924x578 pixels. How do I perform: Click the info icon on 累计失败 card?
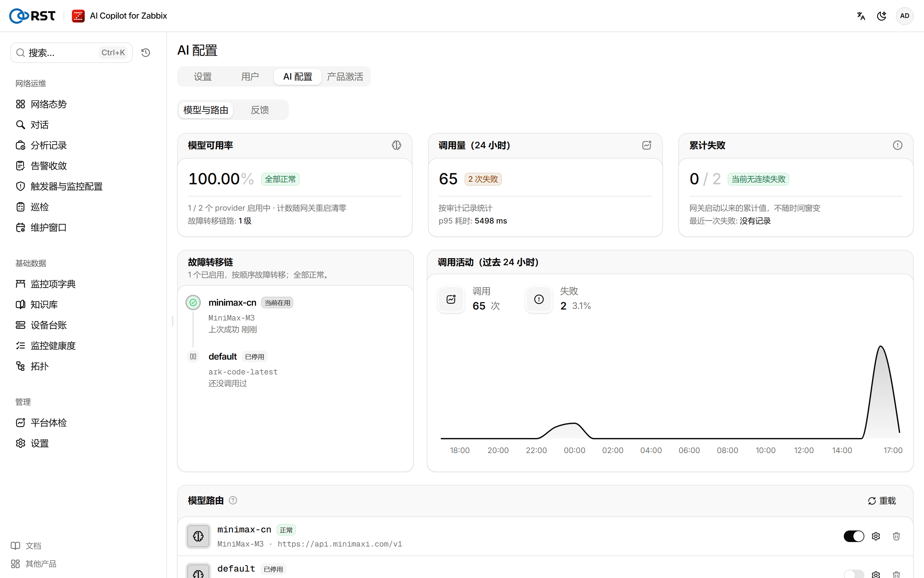(897, 145)
